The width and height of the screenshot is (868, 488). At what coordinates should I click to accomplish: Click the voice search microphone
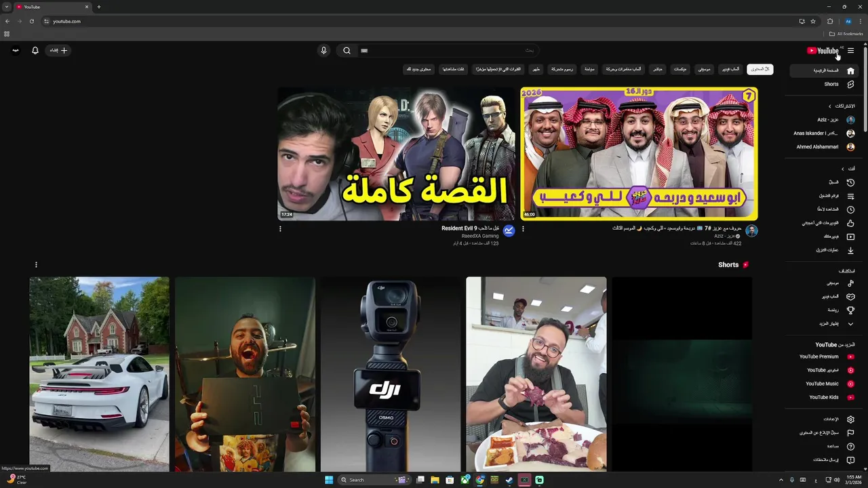323,50
